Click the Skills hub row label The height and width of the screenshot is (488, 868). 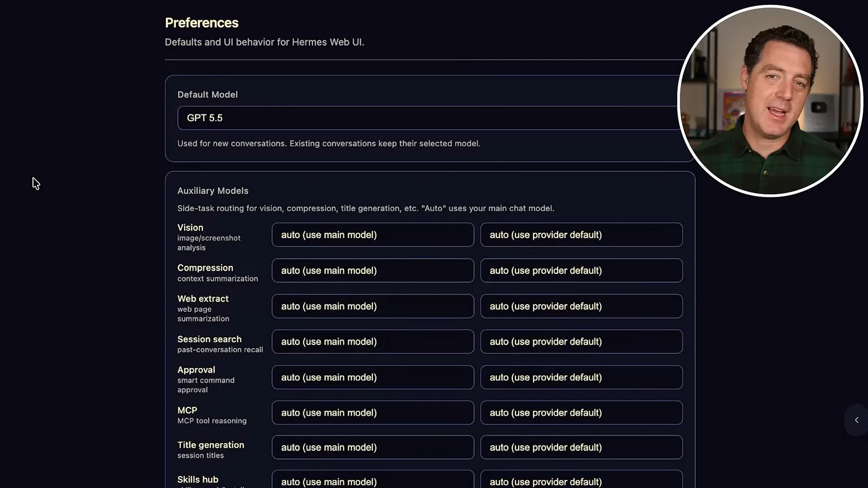pyautogui.click(x=198, y=479)
